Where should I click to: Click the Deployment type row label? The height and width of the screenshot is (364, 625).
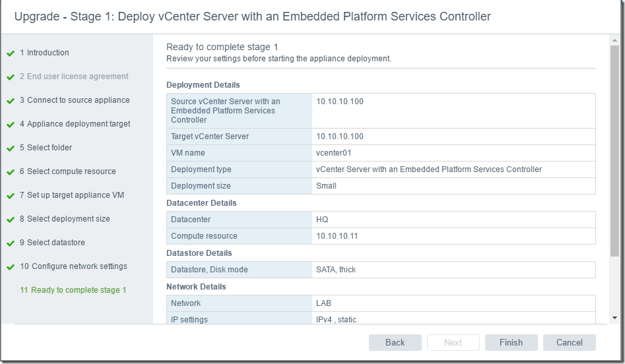click(x=201, y=169)
